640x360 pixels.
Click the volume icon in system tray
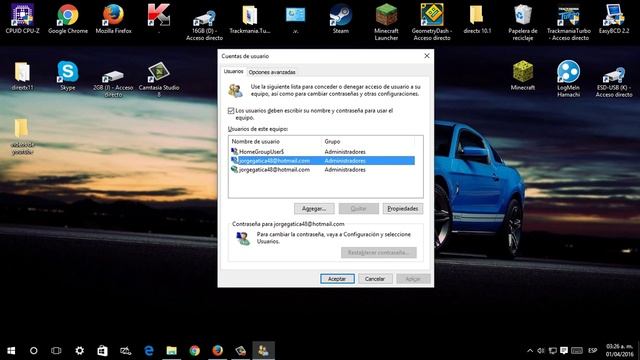541,350
